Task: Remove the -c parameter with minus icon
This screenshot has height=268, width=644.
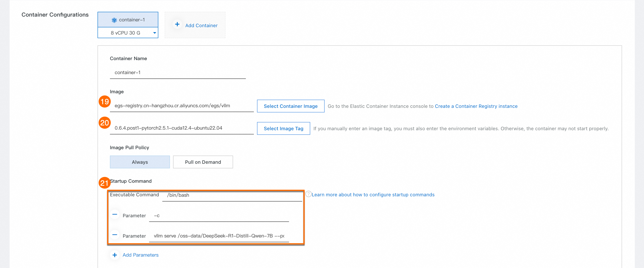Action: coord(115,214)
